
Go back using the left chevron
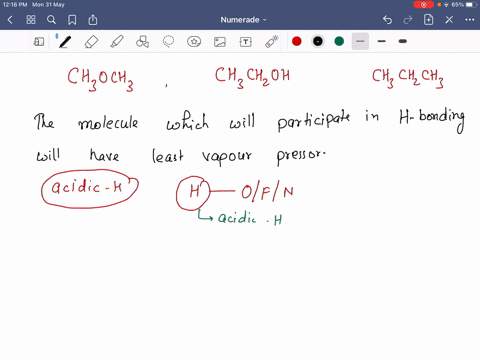click(x=10, y=20)
